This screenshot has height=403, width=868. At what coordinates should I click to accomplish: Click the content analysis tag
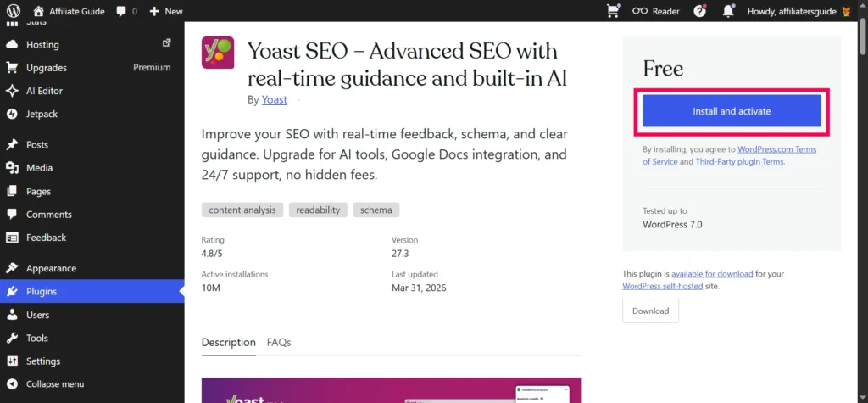[242, 210]
